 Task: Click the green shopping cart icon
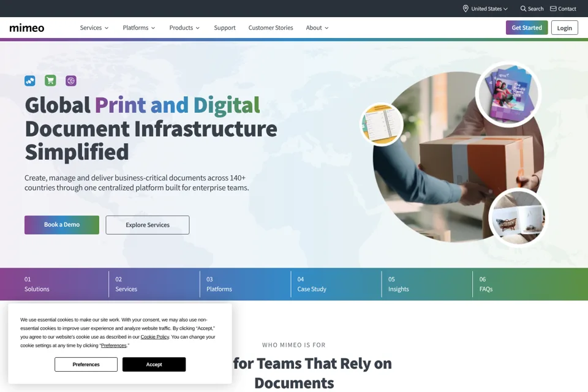point(50,81)
